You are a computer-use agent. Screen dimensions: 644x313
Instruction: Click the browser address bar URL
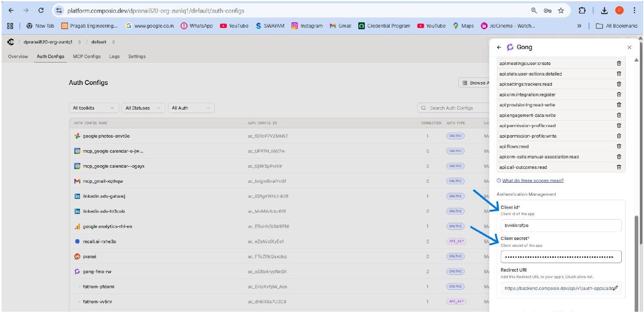[x=156, y=11]
